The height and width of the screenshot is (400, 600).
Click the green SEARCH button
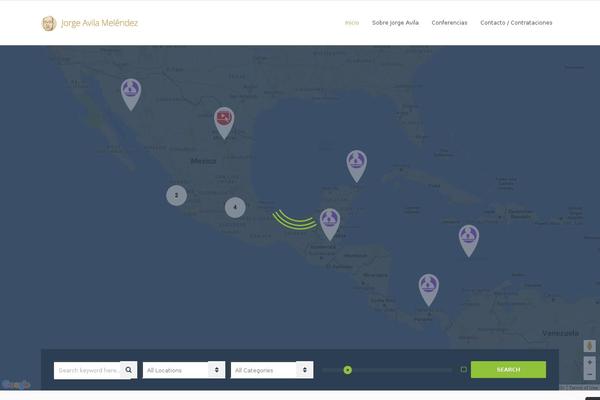[x=508, y=369]
